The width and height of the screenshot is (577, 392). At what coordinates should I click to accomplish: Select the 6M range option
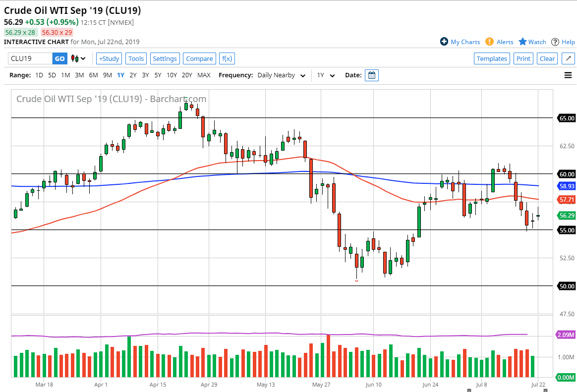pyautogui.click(x=93, y=75)
